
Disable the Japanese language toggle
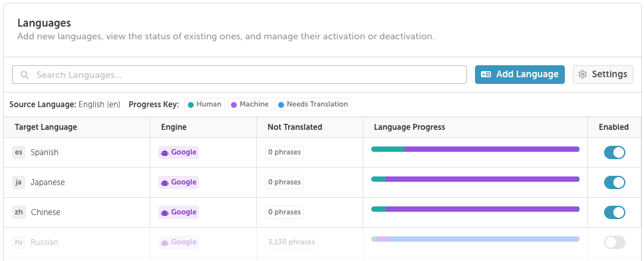615,182
